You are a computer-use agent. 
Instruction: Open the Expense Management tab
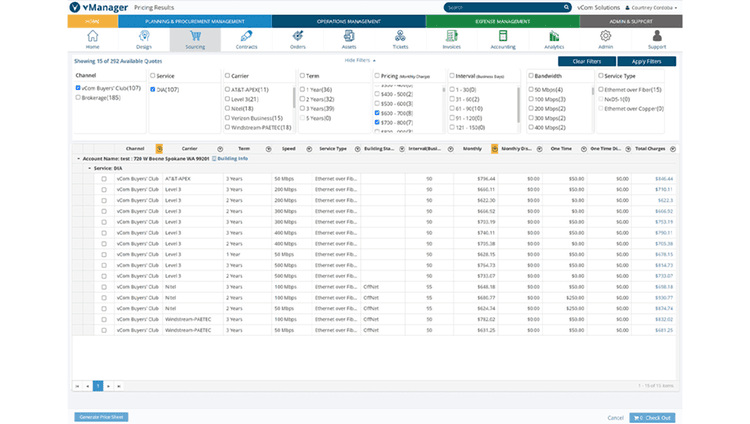[503, 22]
